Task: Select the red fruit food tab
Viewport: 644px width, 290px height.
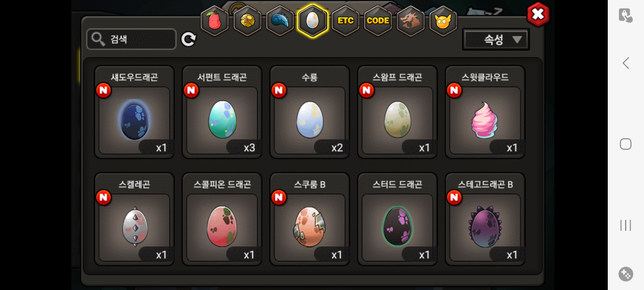Action: [215, 21]
